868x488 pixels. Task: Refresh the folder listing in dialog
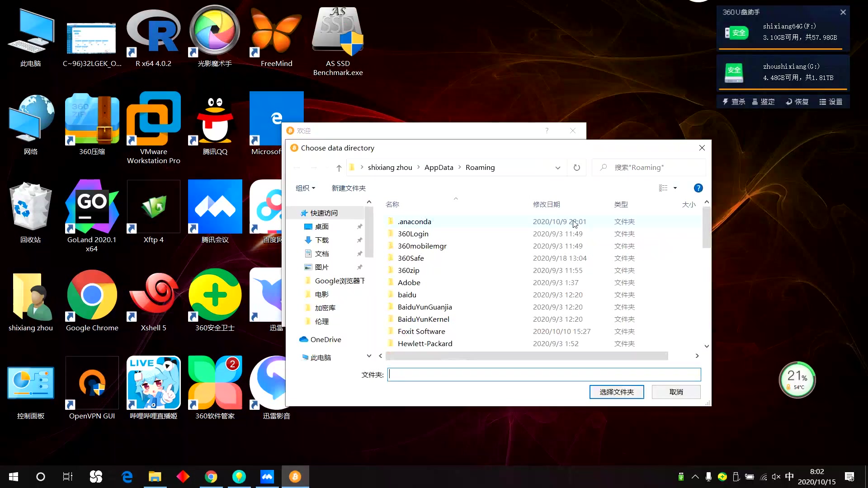tap(576, 168)
